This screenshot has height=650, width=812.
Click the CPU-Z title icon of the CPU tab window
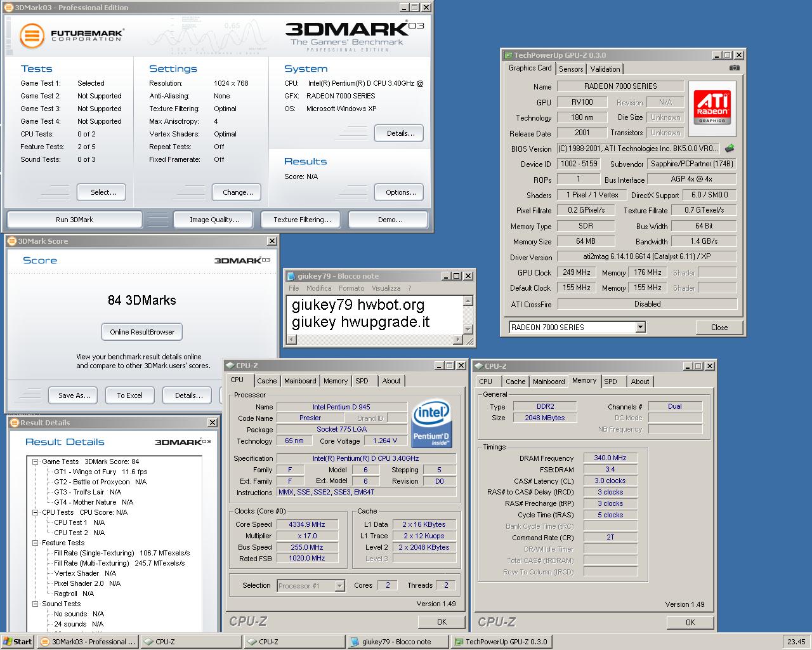coord(230,366)
